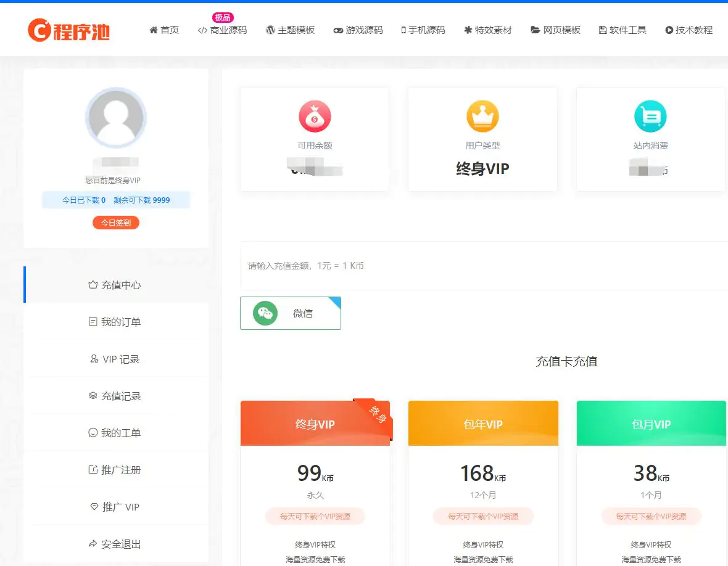Click the 终身VIP user type text
The height and width of the screenshot is (566, 728).
click(x=483, y=168)
